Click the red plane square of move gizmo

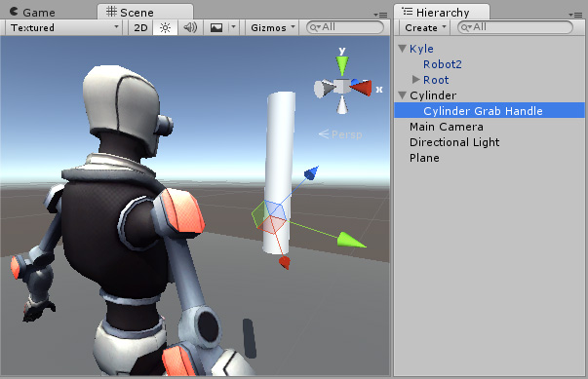(273, 225)
